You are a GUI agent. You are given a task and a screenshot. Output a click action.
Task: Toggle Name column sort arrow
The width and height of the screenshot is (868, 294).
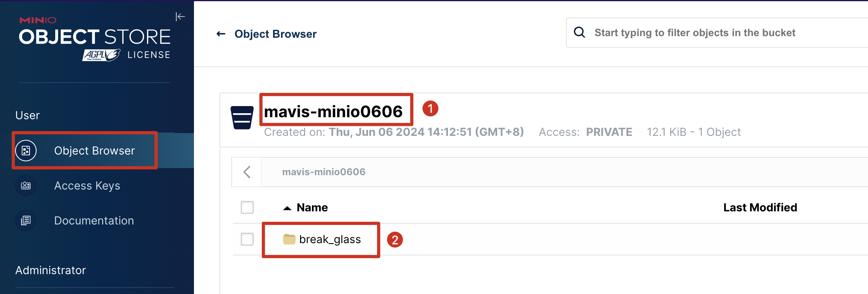point(287,208)
